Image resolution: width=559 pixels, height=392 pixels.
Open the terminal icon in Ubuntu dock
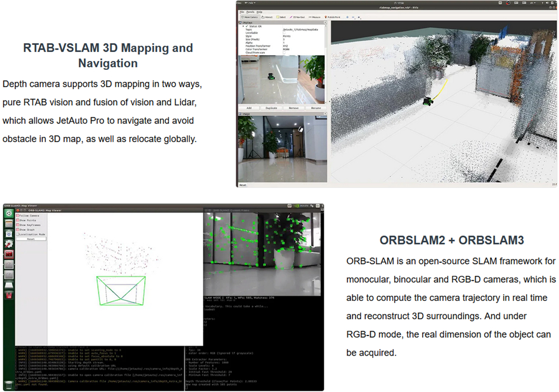click(x=9, y=254)
